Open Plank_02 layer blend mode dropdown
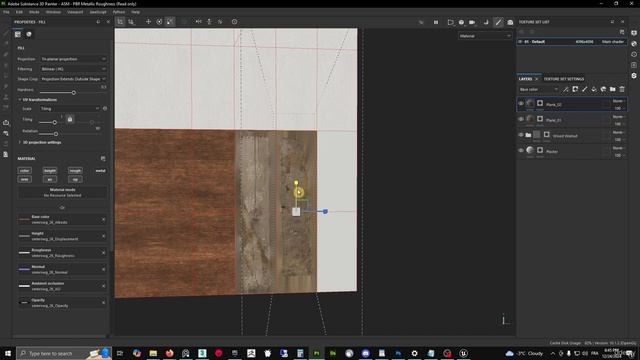Image resolution: width=640 pixels, height=360 pixels. (x=618, y=101)
